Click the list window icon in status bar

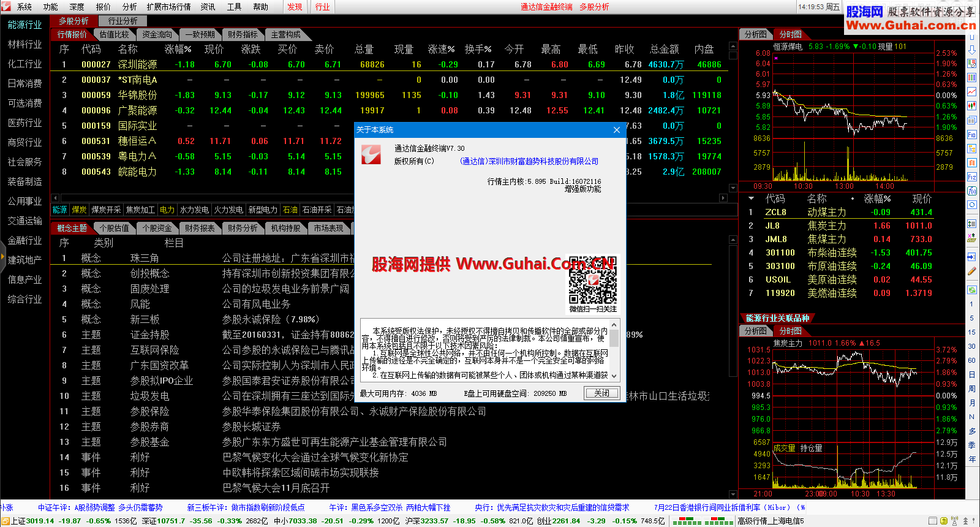point(933,521)
